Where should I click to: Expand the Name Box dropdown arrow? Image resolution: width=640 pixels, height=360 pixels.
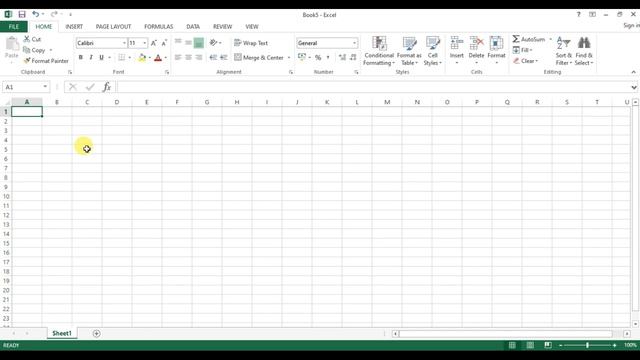(x=45, y=87)
